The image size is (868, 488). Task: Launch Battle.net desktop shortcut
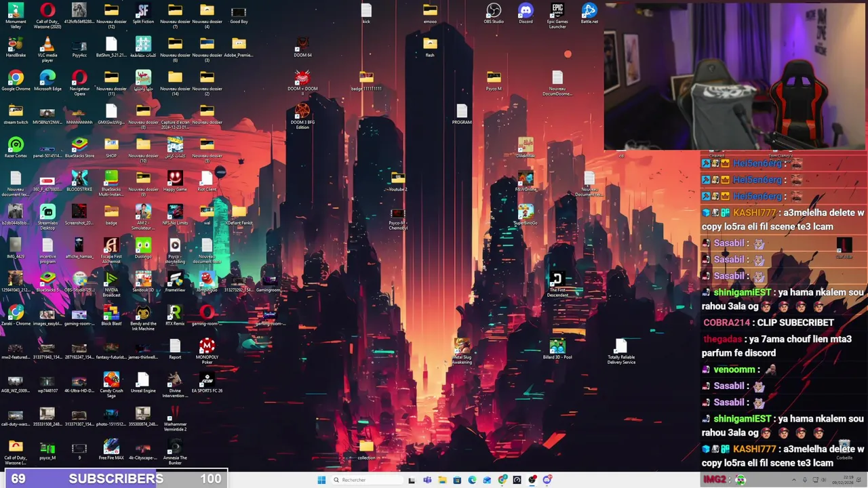589,14
